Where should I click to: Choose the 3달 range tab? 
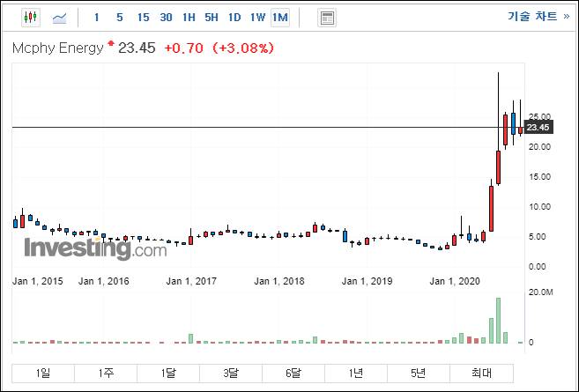click(x=231, y=374)
